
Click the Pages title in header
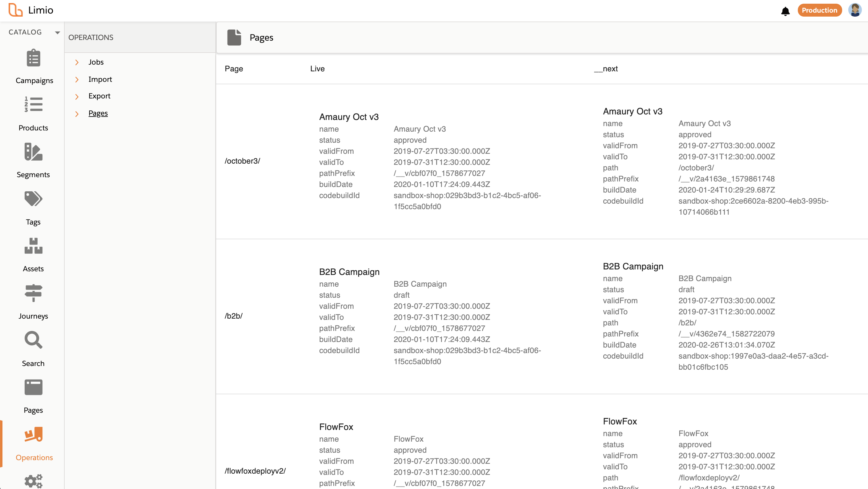(261, 38)
